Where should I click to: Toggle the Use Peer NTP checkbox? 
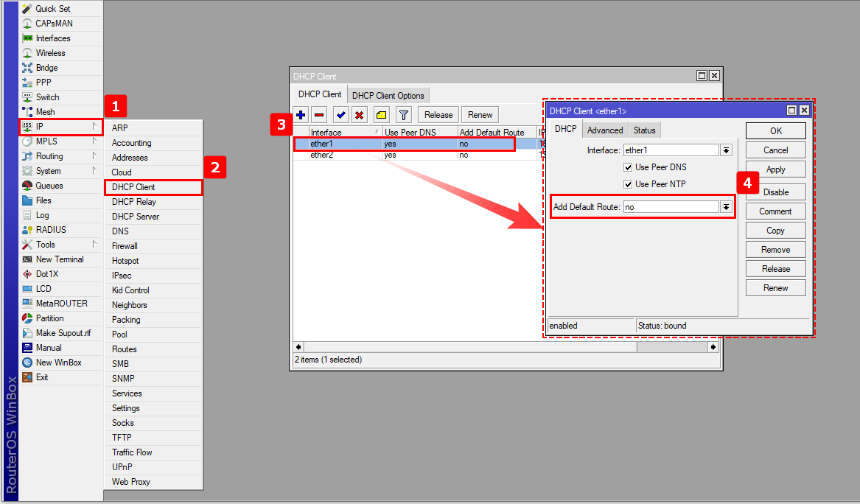pyautogui.click(x=629, y=184)
